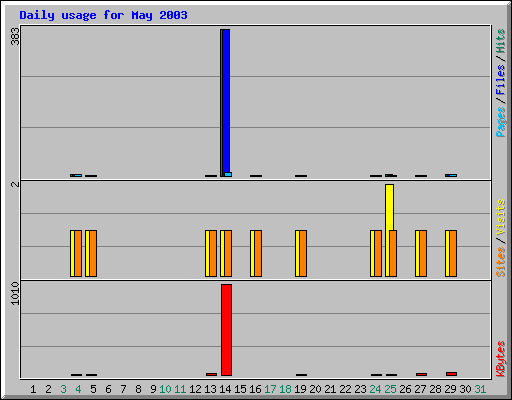The image size is (512, 400).
Task: Click day label 15 on the x-axis
Action: pos(240,389)
